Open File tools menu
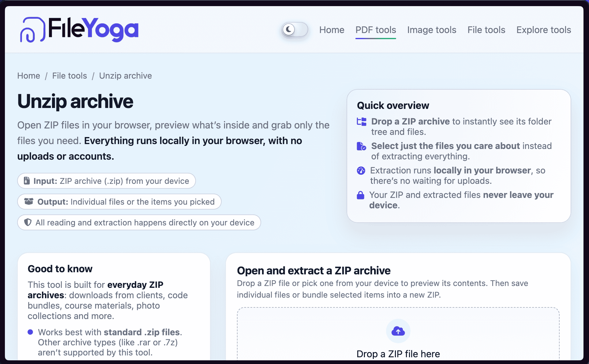The image size is (589, 364). click(x=486, y=30)
